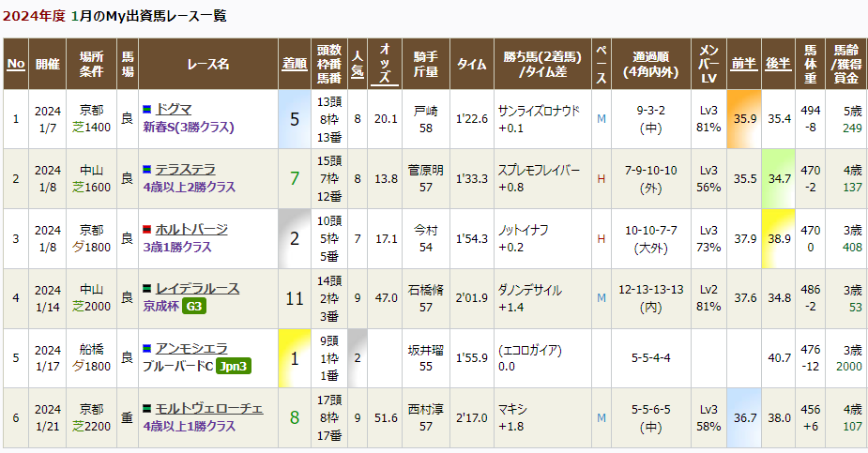Sort the table by 人気 header

tap(358, 64)
